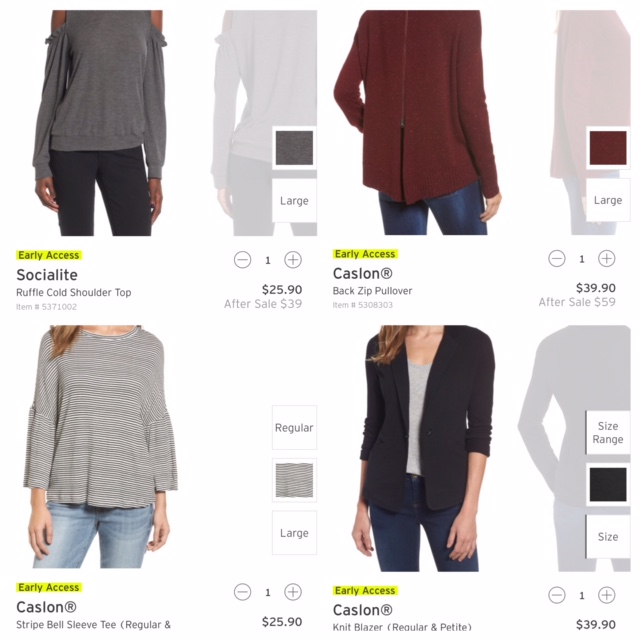View black Knit Blazer product photo
Image resolution: width=640 pixels, height=640 pixels.
pos(424,448)
